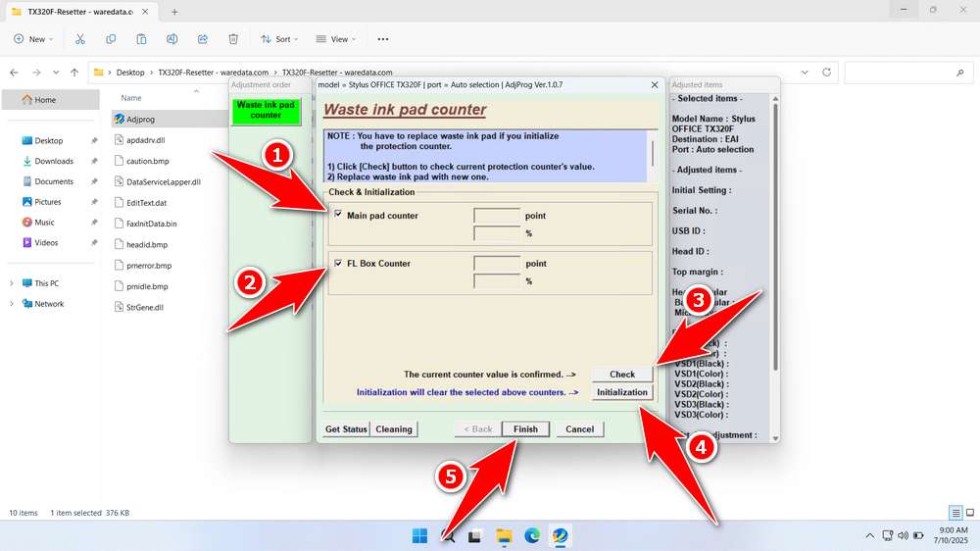Click green Waste ink pad counter item
The width and height of the screenshot is (980, 551).
coord(266,110)
